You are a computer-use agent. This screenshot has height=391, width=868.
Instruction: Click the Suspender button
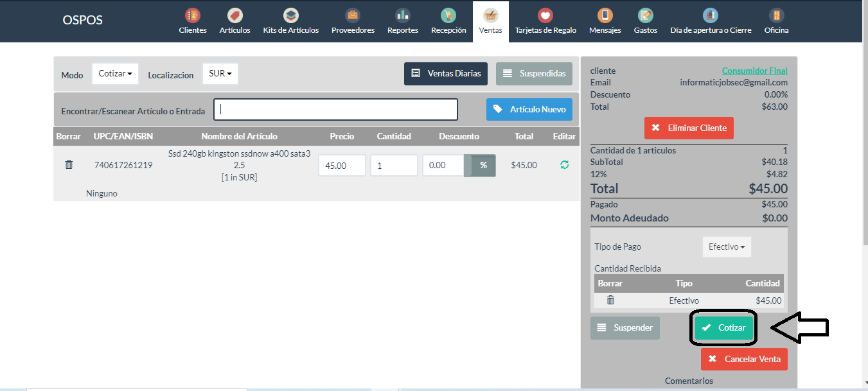pos(625,327)
